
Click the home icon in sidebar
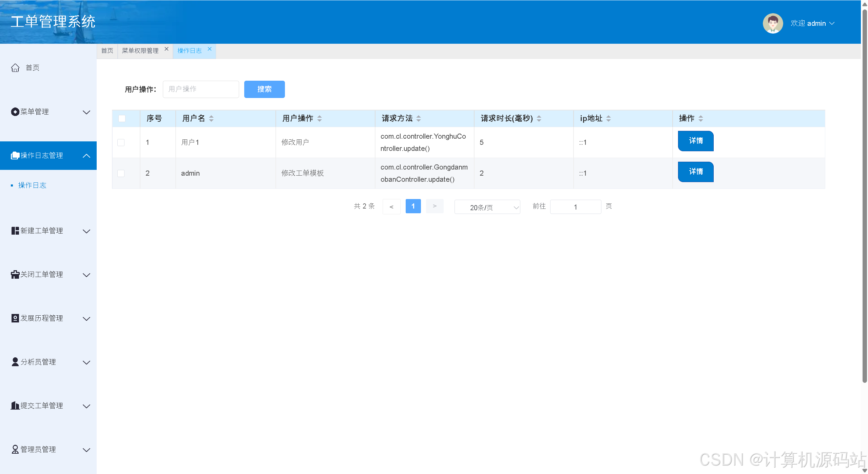(15, 68)
